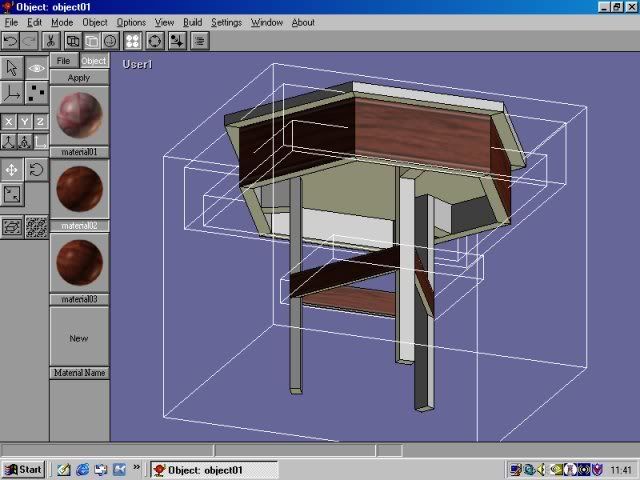Open the Mode menu
640x480 pixels.
(62, 22)
